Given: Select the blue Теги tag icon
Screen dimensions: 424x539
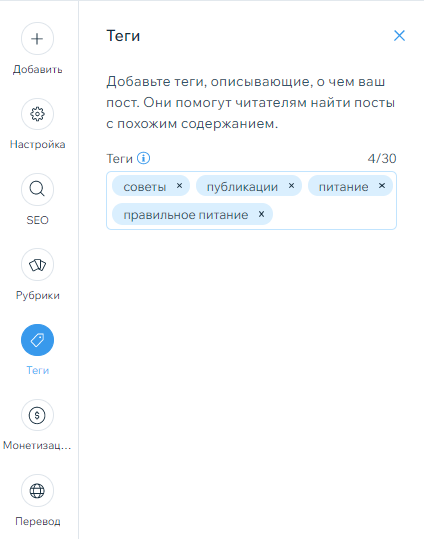Looking at the screenshot, I should click(37, 340).
